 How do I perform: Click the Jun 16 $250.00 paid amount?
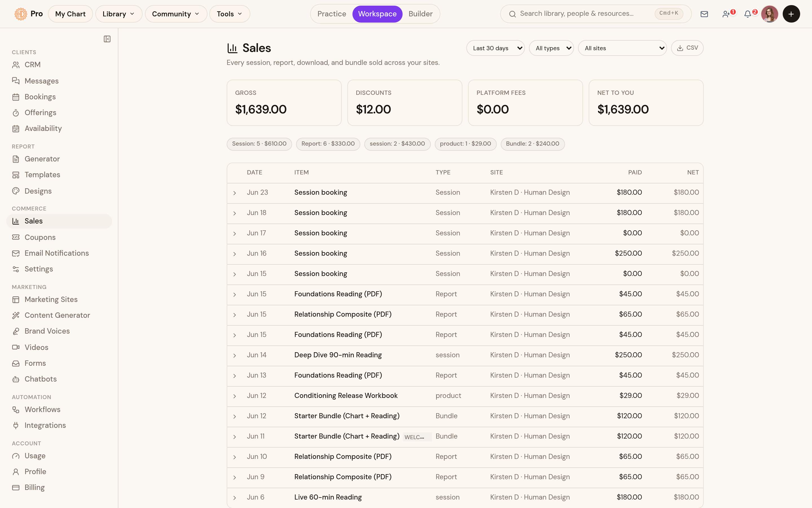coord(628,253)
